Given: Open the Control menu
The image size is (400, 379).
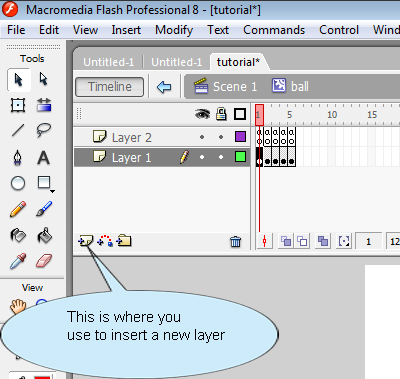Looking at the screenshot, I should [x=339, y=30].
